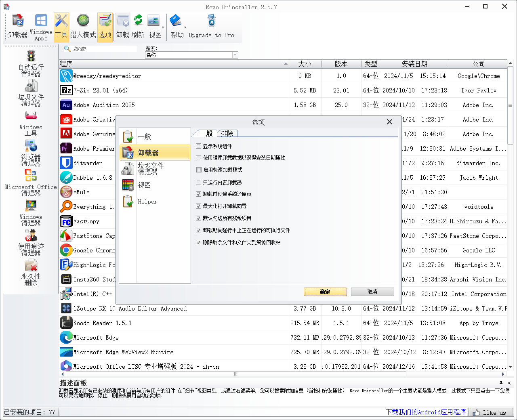Image resolution: width=517 pixels, height=420 pixels.
Task: Enable 启用快速加载模式
Action: click(199, 170)
